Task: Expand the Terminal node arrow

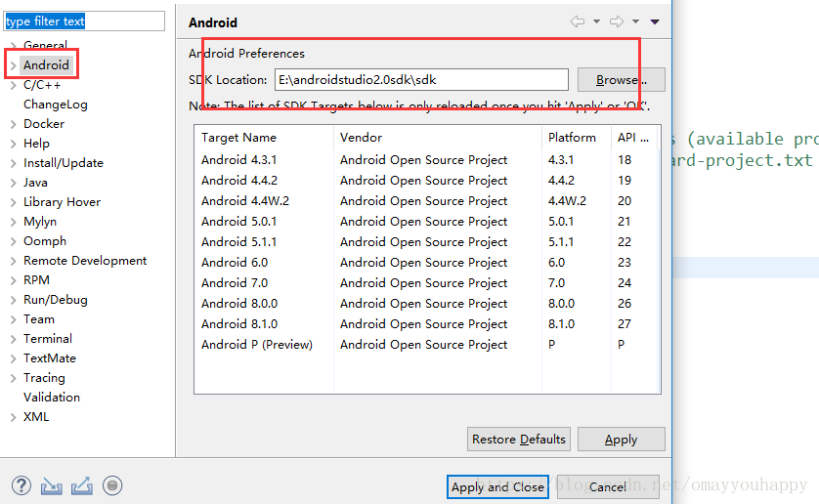Action: click(x=14, y=339)
